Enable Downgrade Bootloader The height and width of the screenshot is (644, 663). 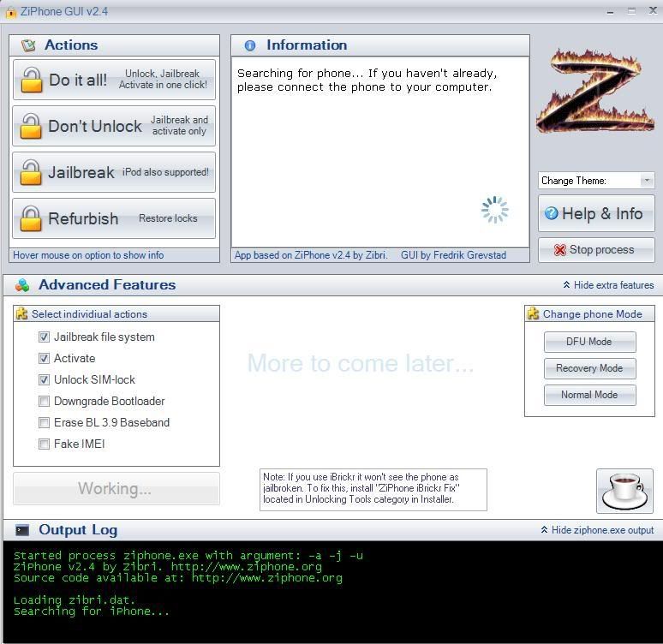44,402
